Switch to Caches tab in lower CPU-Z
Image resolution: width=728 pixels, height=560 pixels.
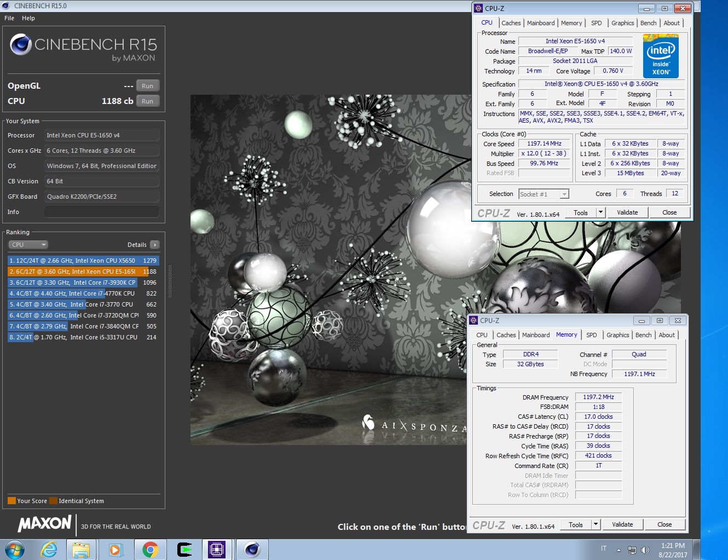(506, 335)
